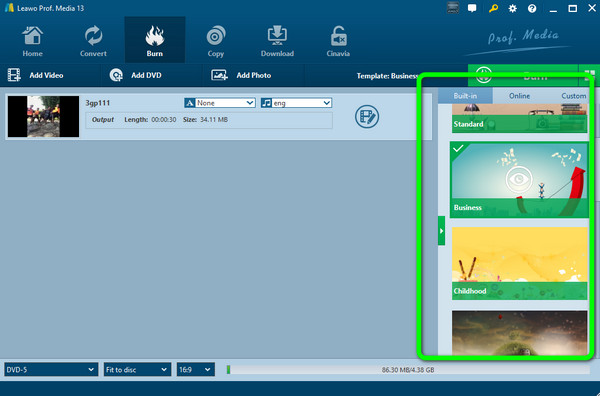This screenshot has width=600, height=396.
Task: Open the feedback chat bubble icon
Action: pyautogui.click(x=472, y=8)
